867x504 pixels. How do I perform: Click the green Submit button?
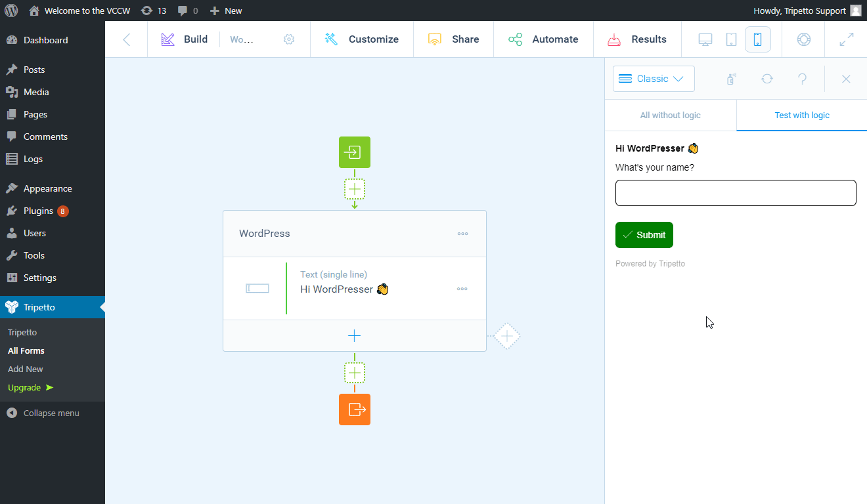(644, 235)
